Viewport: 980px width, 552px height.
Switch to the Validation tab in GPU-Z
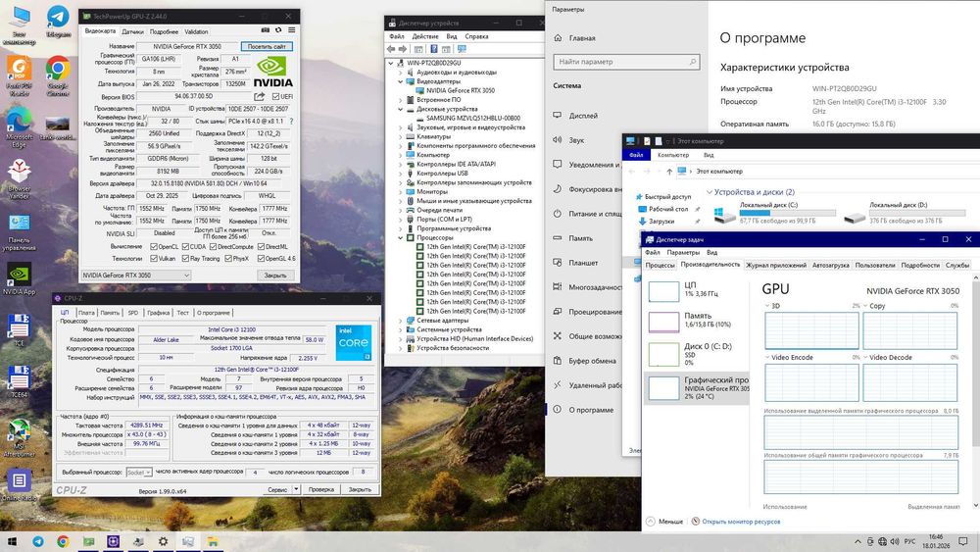coord(196,31)
